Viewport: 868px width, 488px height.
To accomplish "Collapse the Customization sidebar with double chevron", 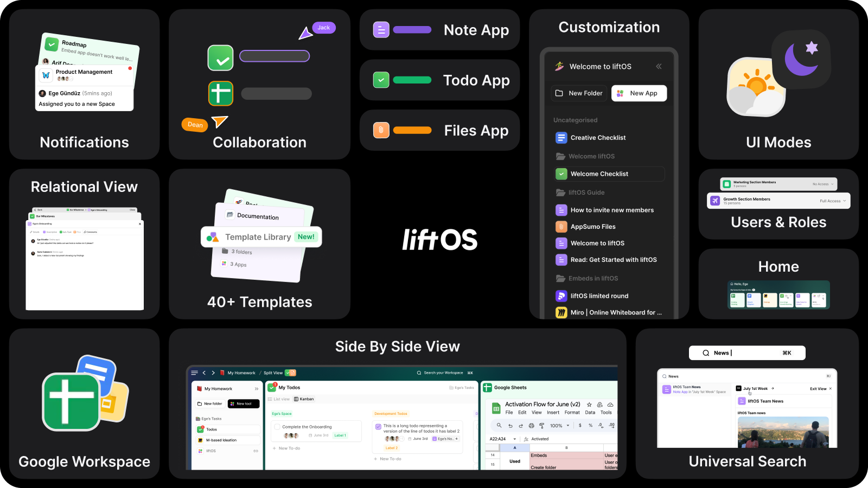I will [x=659, y=66].
